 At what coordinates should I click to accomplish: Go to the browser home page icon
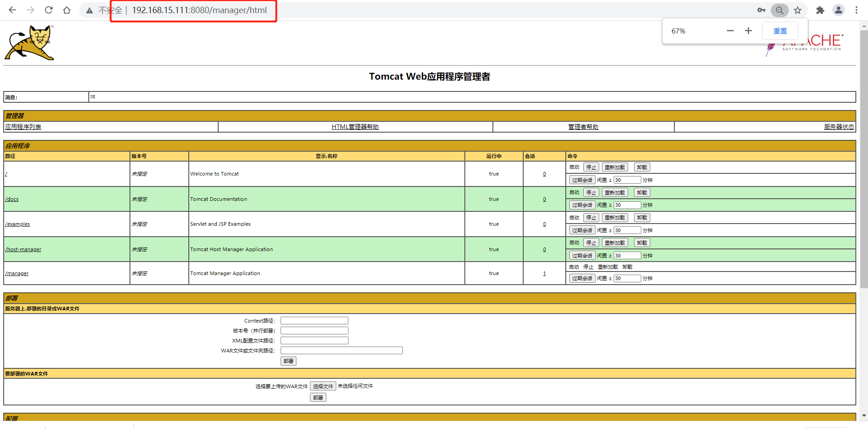[x=67, y=10]
